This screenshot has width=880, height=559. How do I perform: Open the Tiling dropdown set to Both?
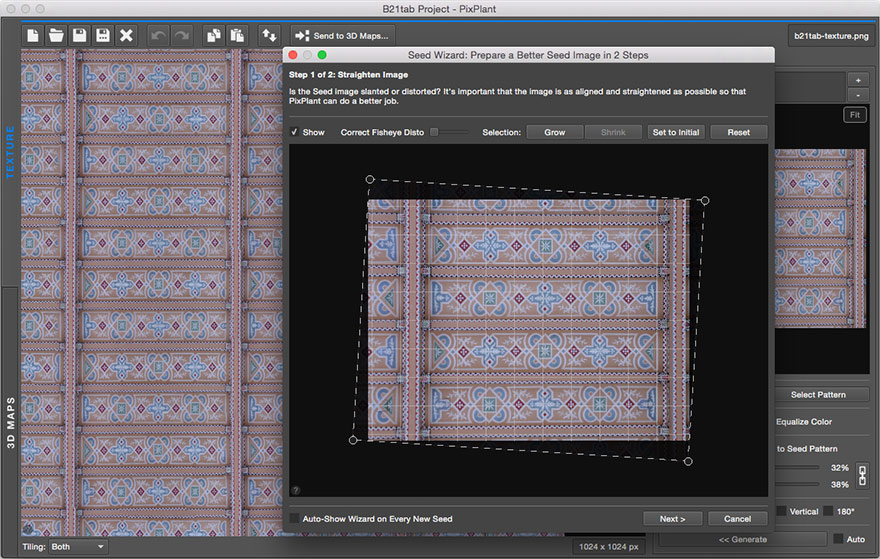[x=77, y=547]
